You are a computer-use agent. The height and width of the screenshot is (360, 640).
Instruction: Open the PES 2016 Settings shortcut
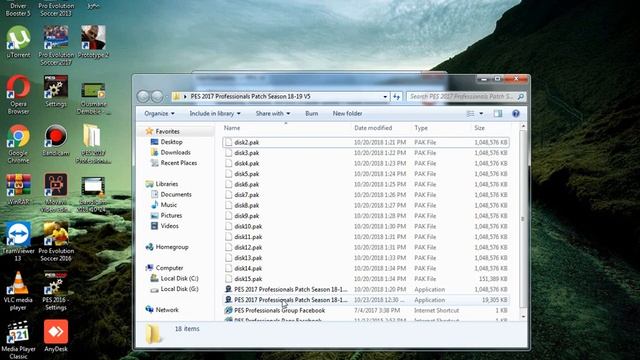[x=56, y=291]
